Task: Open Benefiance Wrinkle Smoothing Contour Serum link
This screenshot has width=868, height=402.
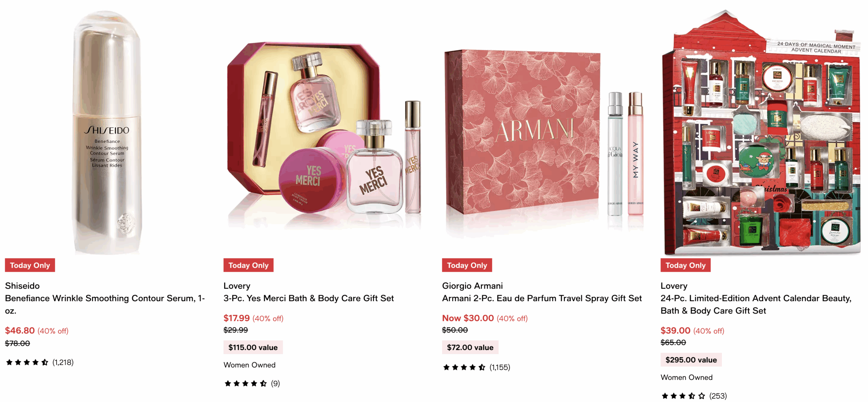Action: [105, 304]
